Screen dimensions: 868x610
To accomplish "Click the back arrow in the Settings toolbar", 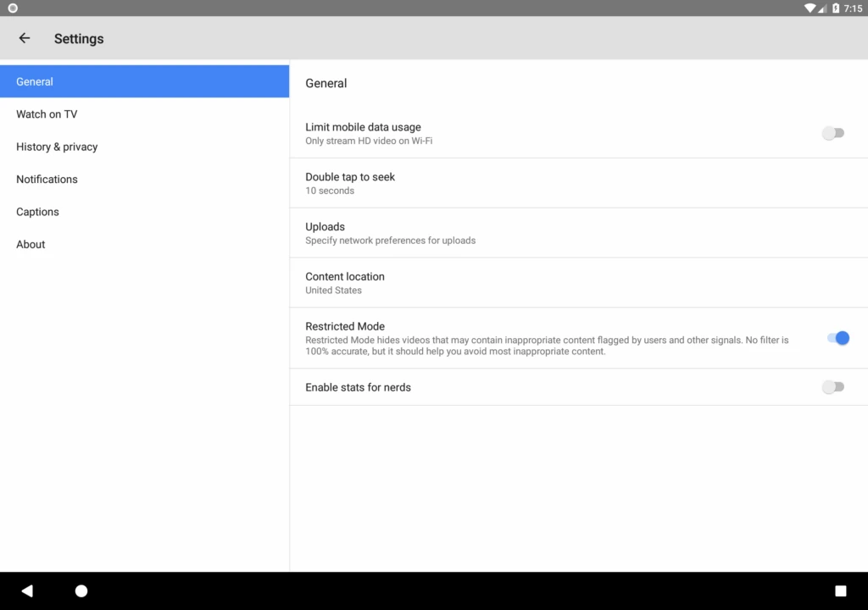I will [x=24, y=38].
